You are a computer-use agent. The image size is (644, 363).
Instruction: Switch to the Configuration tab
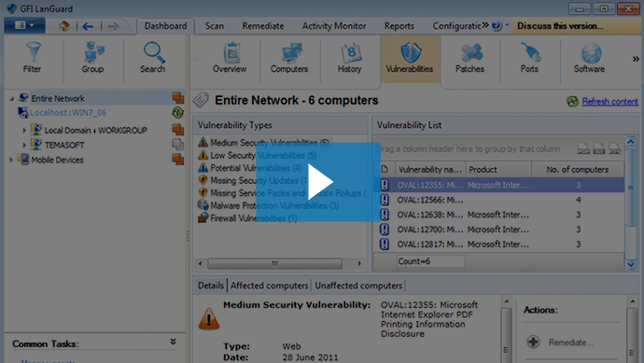click(x=456, y=26)
